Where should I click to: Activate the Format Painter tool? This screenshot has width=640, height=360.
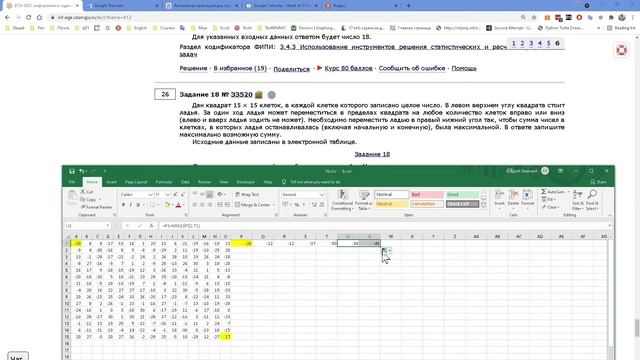(96, 207)
